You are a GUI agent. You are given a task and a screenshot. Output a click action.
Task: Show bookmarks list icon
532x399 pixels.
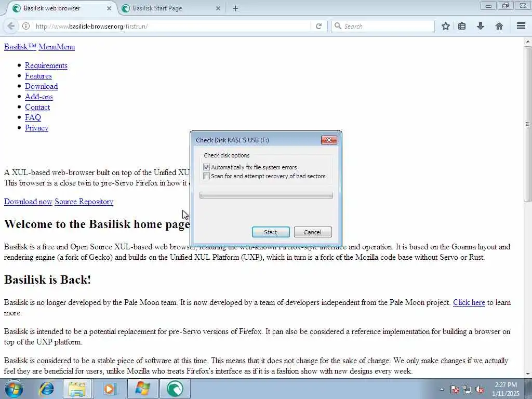pyautogui.click(x=462, y=26)
